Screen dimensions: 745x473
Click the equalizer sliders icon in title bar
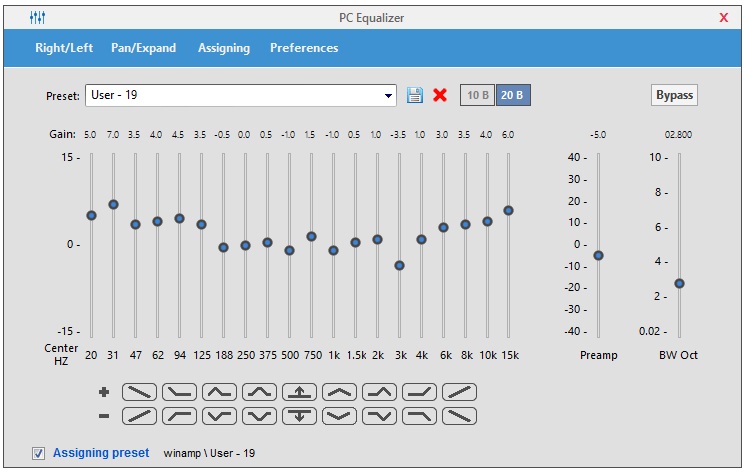click(37, 18)
